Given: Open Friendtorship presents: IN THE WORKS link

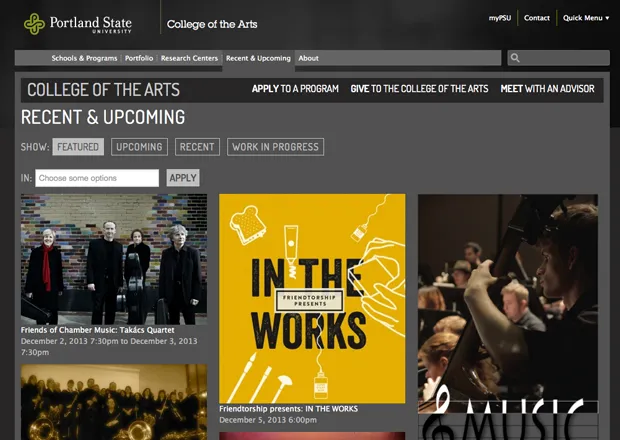Looking at the screenshot, I should [288, 409].
